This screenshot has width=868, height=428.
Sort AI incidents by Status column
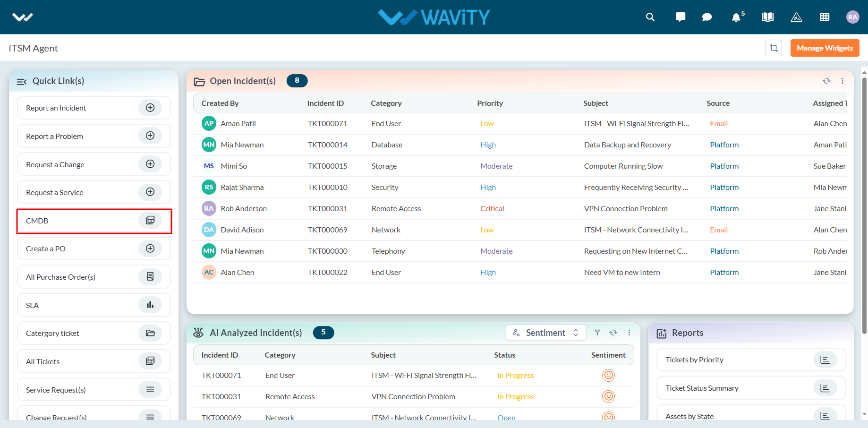pyautogui.click(x=504, y=355)
